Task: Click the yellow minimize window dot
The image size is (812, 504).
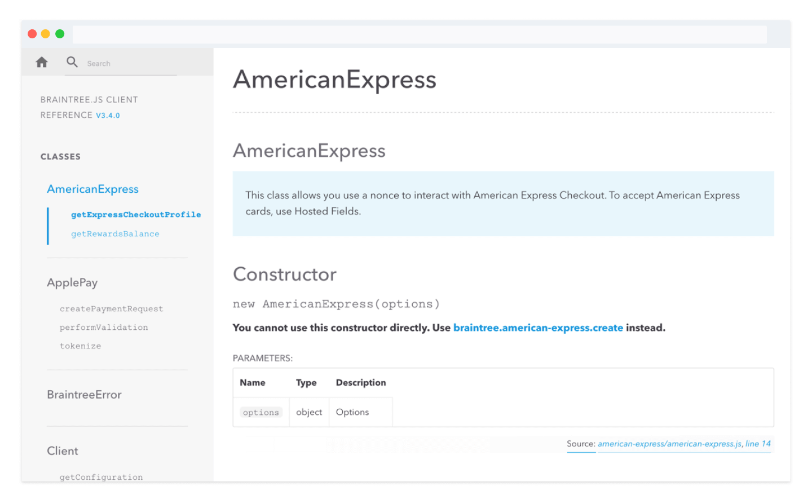Action: (x=46, y=34)
